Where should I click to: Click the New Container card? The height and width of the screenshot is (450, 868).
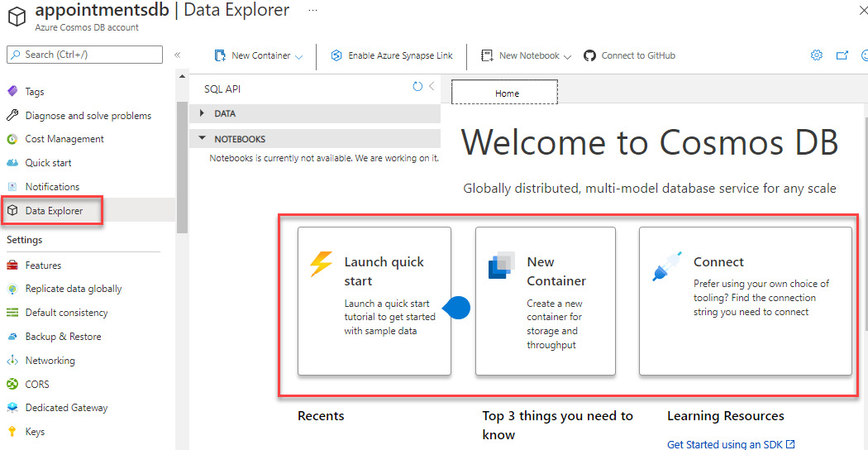[546, 301]
